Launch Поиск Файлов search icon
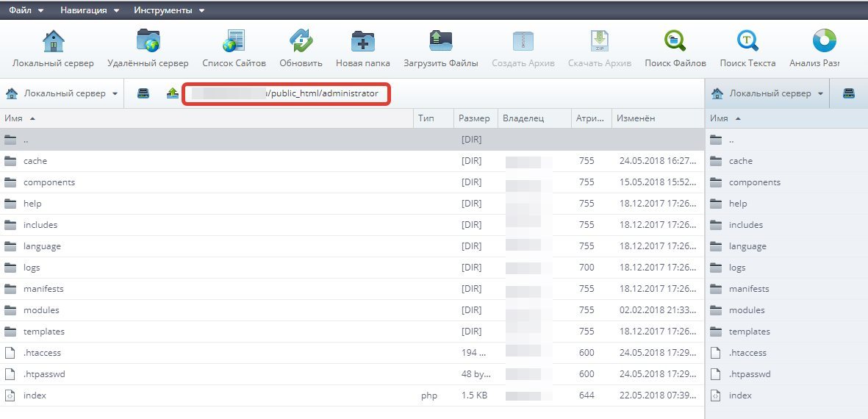 coord(675,41)
